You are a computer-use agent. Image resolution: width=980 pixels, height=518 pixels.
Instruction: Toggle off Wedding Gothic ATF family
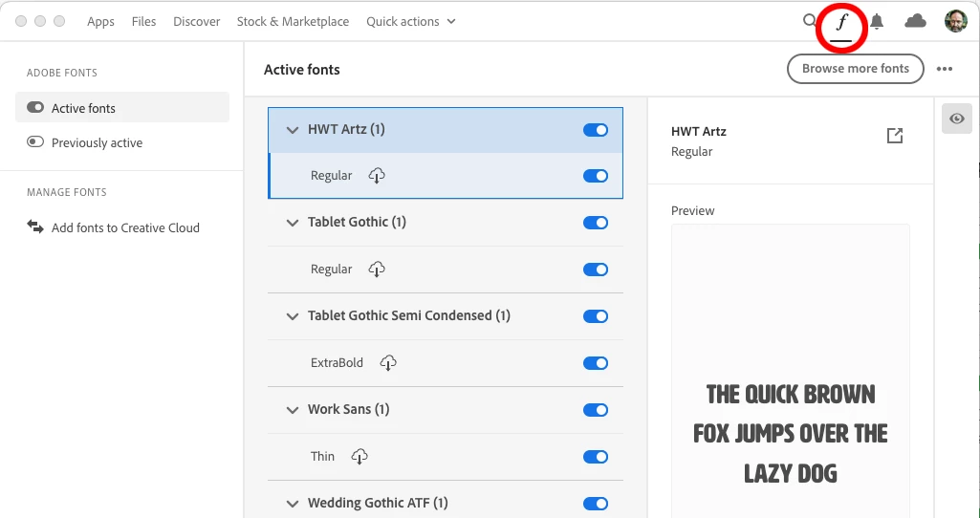(x=596, y=504)
